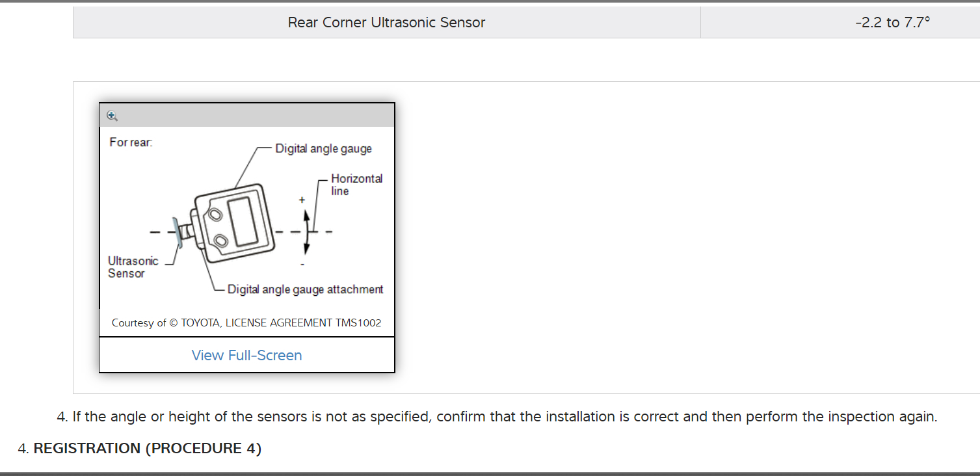Click the For rear: caption in the diagram
980x476 pixels.
click(131, 142)
